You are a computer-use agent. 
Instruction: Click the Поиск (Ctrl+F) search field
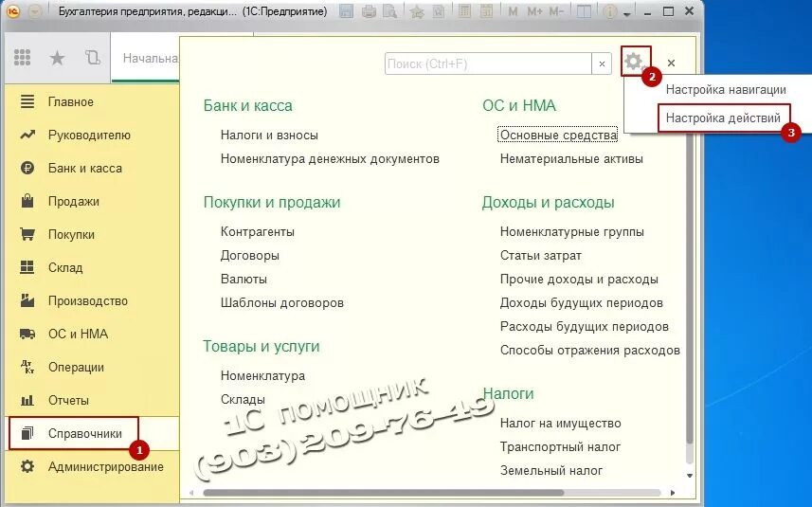coord(488,63)
